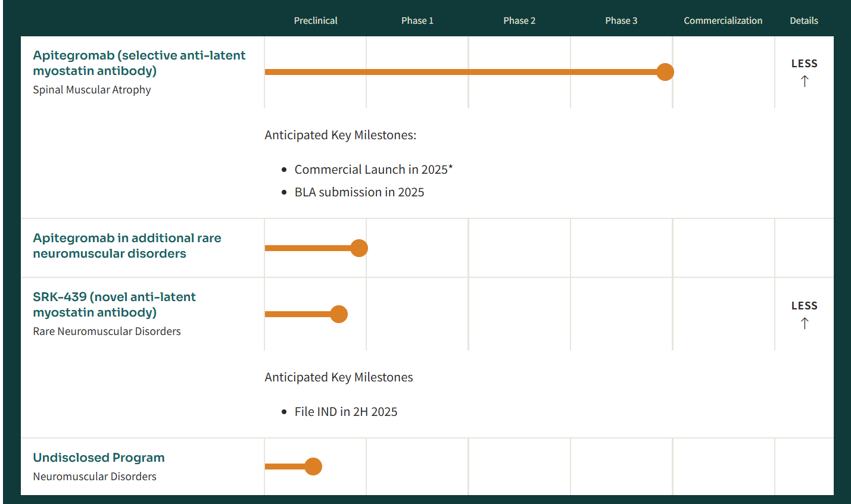Collapse Apitegromab details using LESS arrow
Image resolution: width=851 pixels, height=504 pixels.
(x=804, y=64)
